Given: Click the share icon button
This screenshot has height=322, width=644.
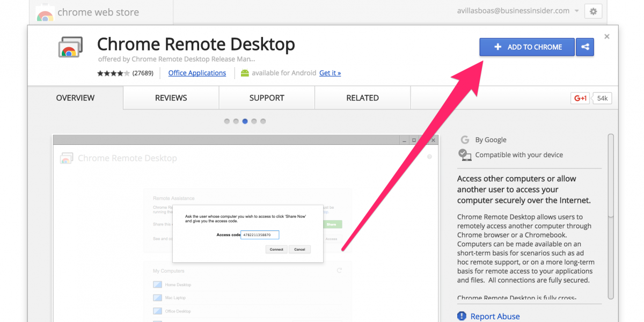Looking at the screenshot, I should 585,47.
